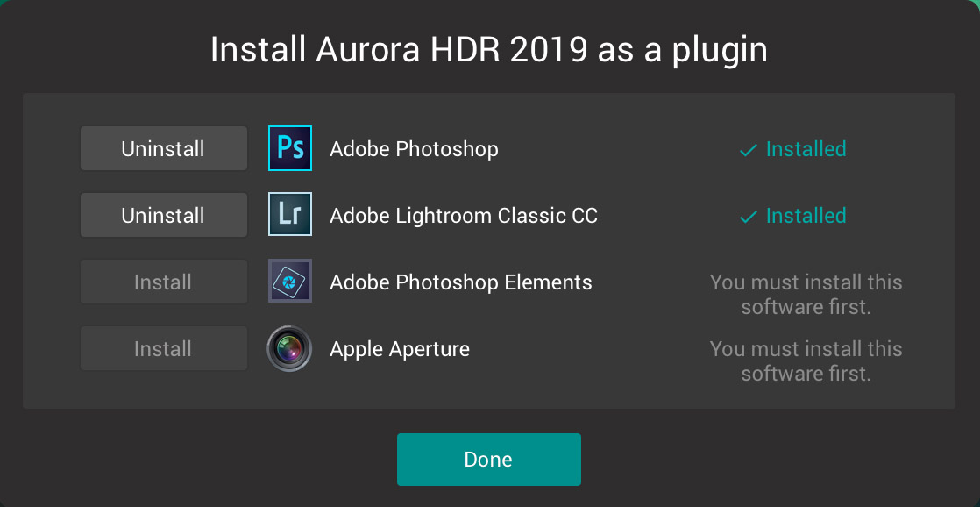The height and width of the screenshot is (507, 980).
Task: Select the Photoshop Elements icon
Action: click(289, 282)
